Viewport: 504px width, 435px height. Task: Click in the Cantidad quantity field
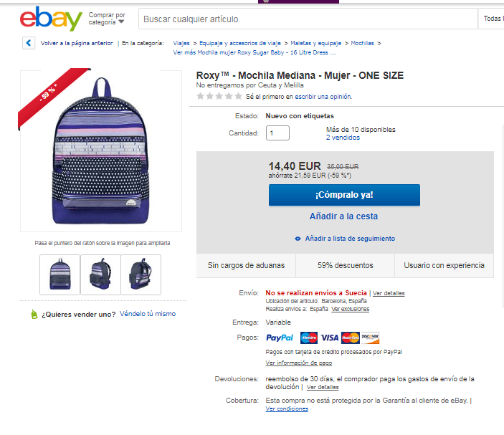(277, 133)
